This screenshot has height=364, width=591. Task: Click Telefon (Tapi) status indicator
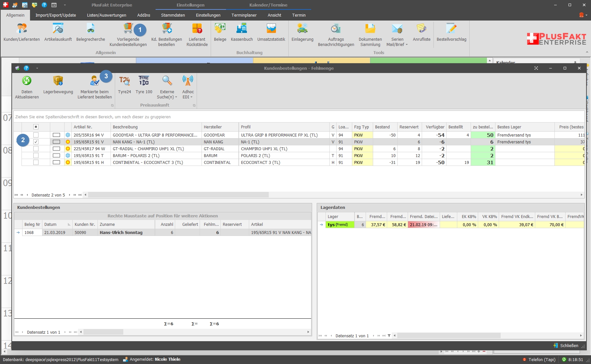(x=539, y=359)
